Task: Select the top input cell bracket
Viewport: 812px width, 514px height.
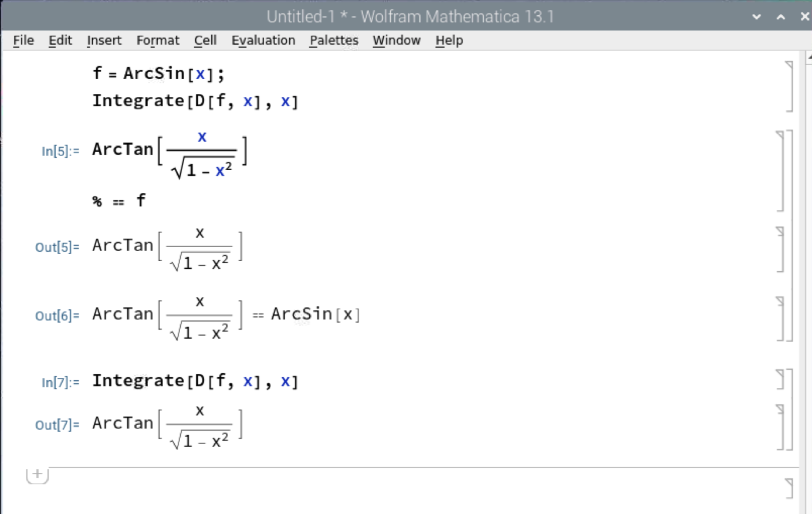Action: [790, 86]
